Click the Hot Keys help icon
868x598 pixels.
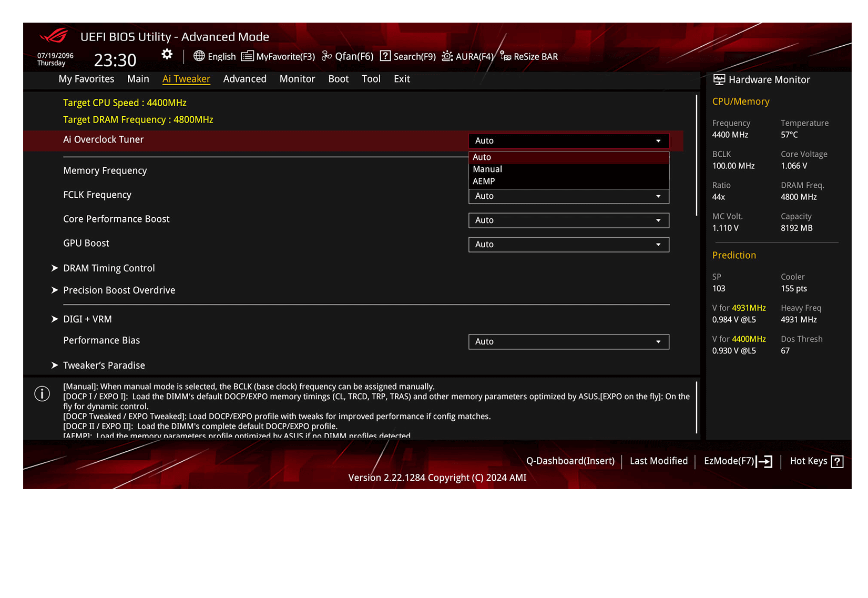[x=838, y=461]
